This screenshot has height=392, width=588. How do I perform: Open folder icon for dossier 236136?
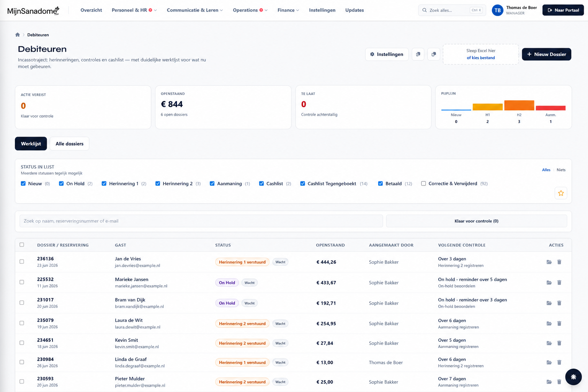pos(549,262)
